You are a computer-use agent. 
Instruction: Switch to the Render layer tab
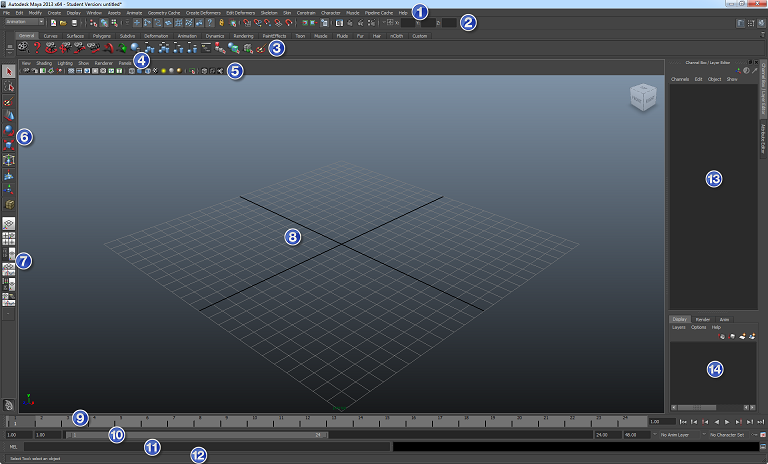click(702, 319)
